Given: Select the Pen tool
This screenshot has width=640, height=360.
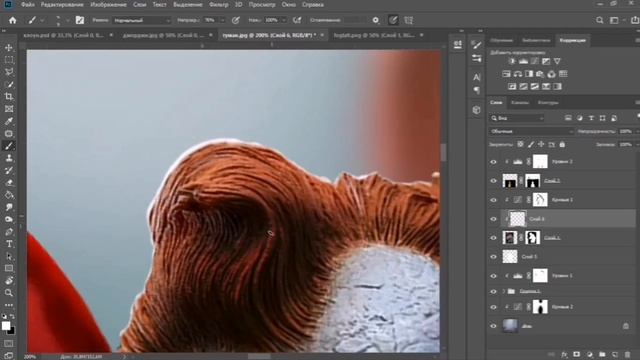Looking at the screenshot, I should 9,231.
